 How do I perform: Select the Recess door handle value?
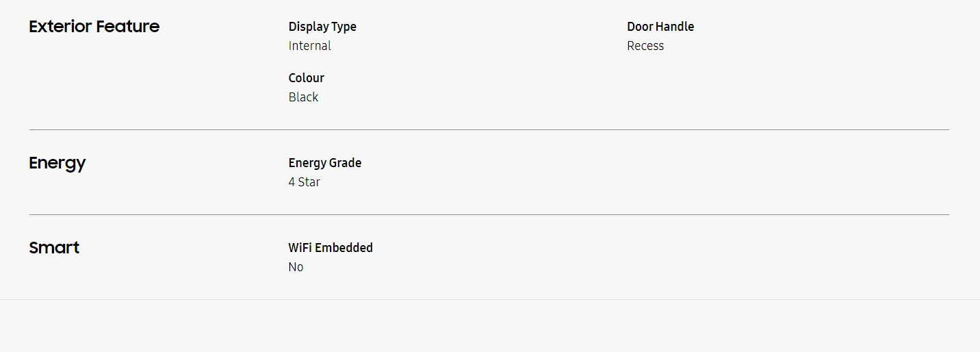click(645, 46)
